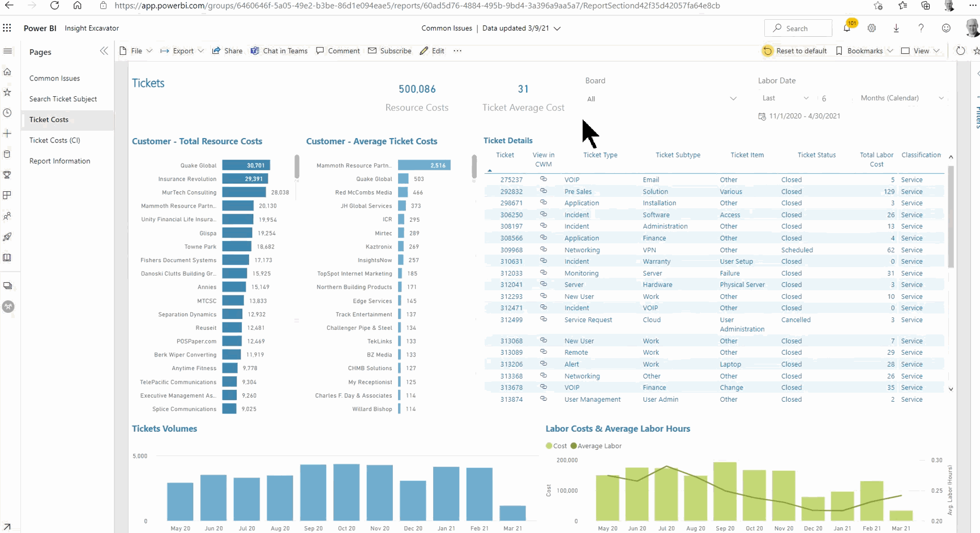
Task: Click Edit report button
Action: (x=432, y=51)
